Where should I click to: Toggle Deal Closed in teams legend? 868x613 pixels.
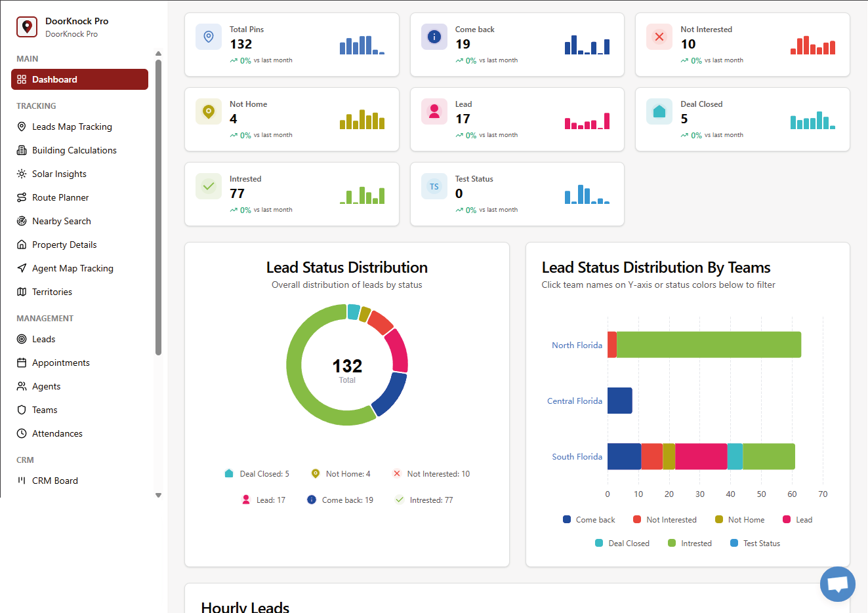pyautogui.click(x=622, y=544)
